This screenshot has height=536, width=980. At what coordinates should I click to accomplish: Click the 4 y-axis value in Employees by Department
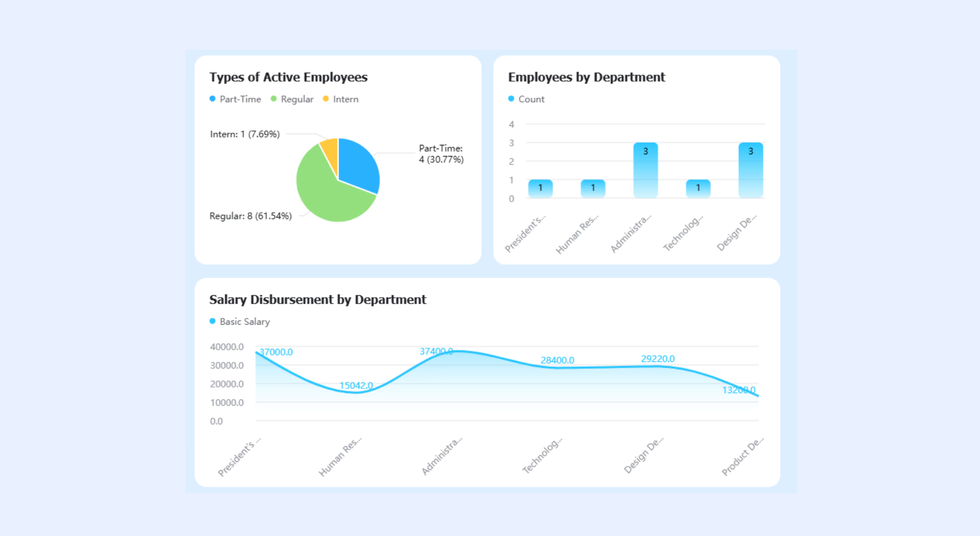click(x=511, y=125)
